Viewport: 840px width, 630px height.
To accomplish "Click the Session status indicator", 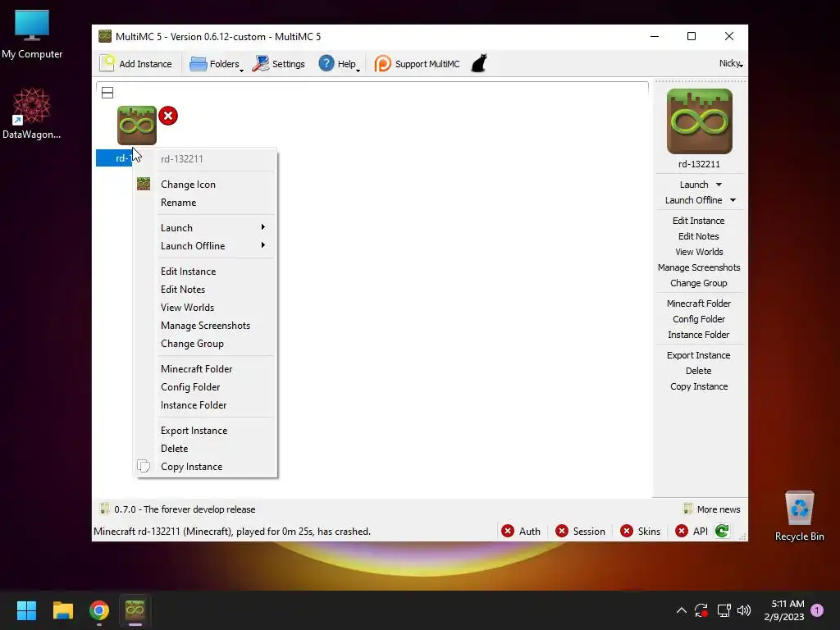I will click(580, 531).
